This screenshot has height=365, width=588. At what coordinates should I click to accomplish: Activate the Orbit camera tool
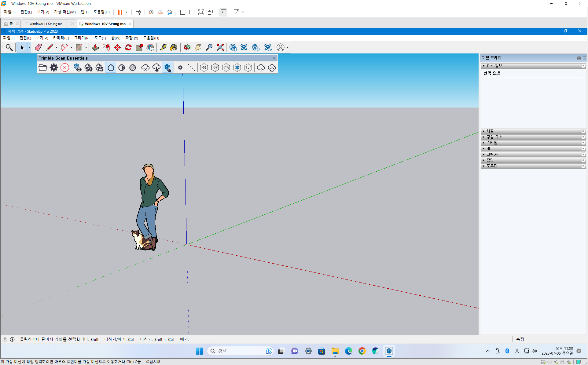tap(187, 47)
